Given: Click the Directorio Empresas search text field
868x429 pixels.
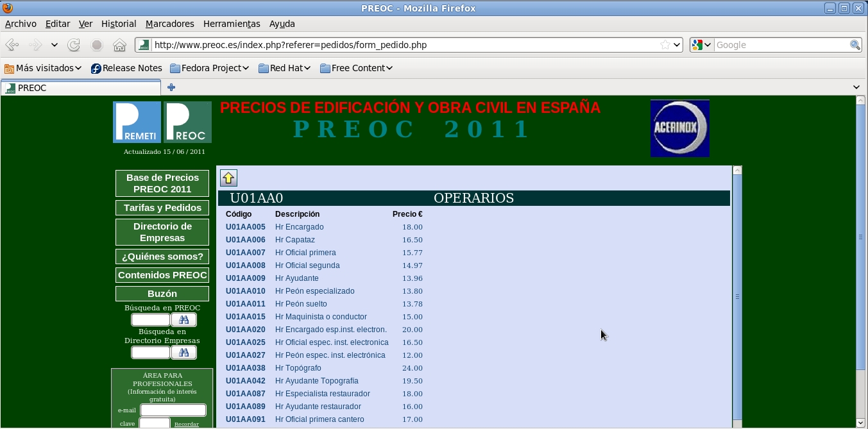Looking at the screenshot, I should (x=151, y=352).
